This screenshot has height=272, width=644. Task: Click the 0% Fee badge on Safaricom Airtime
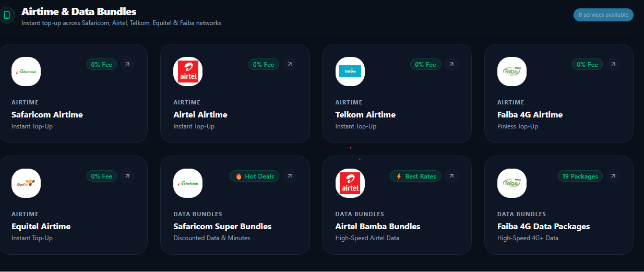[102, 64]
